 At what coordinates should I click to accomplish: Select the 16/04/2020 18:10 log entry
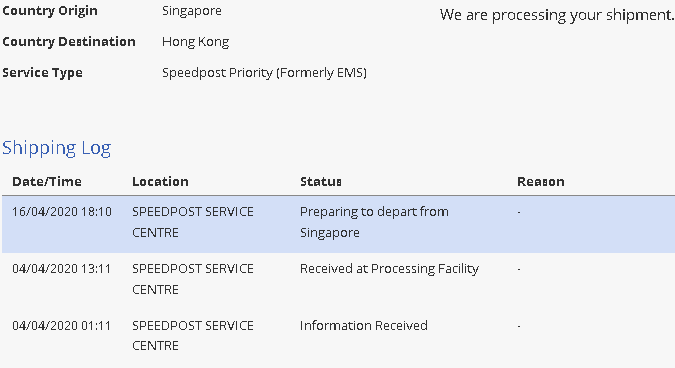338,224
